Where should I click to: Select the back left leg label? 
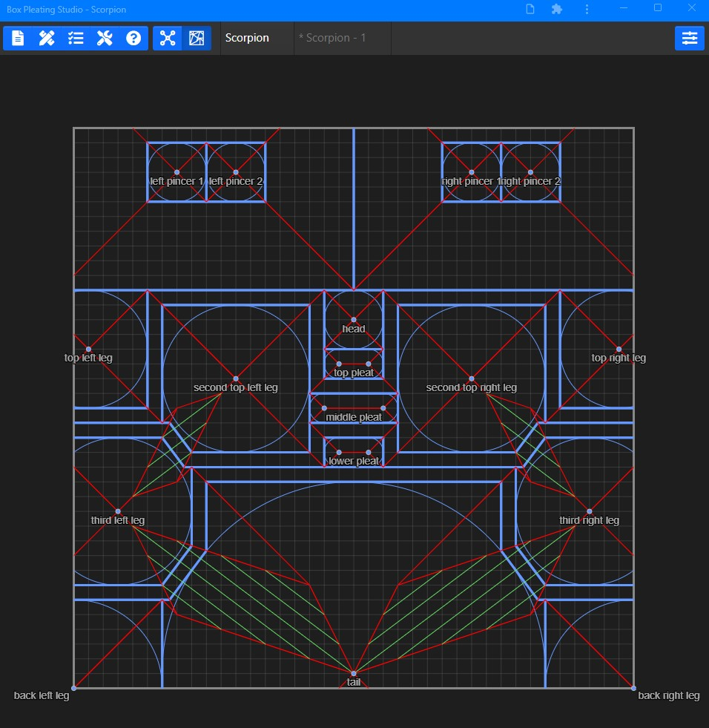[x=42, y=695]
